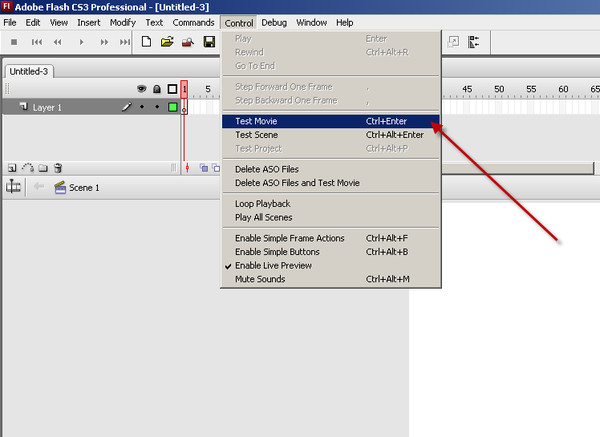This screenshot has width=600, height=437.
Task: Click the Add Motion Guide icon
Action: click(x=28, y=168)
